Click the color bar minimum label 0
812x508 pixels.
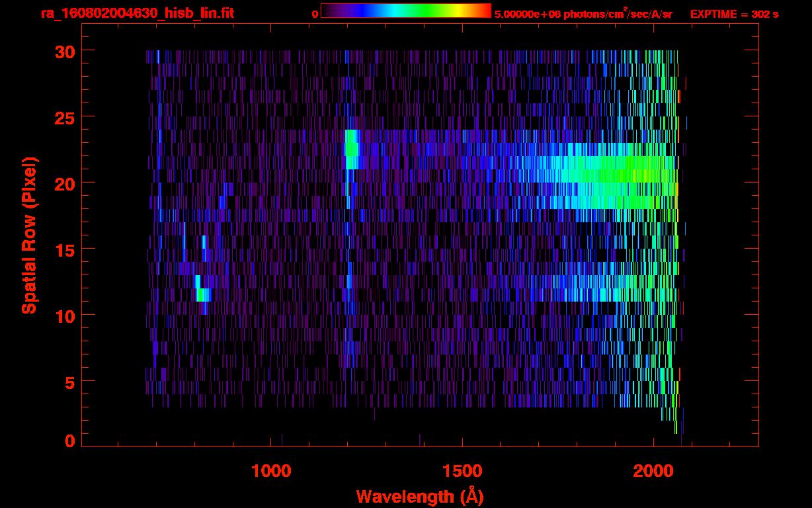click(315, 14)
